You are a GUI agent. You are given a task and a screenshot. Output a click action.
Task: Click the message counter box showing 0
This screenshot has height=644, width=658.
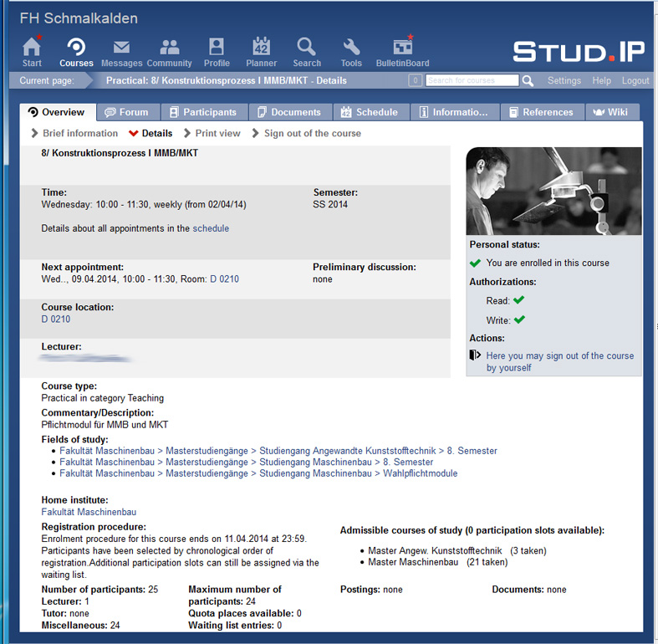click(x=416, y=80)
